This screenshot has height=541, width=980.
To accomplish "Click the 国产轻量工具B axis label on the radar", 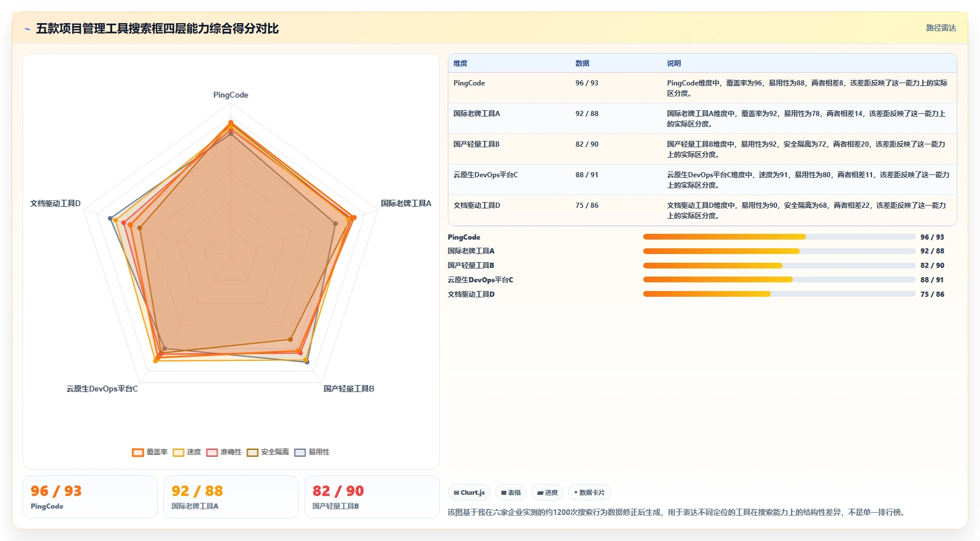I will point(349,389).
